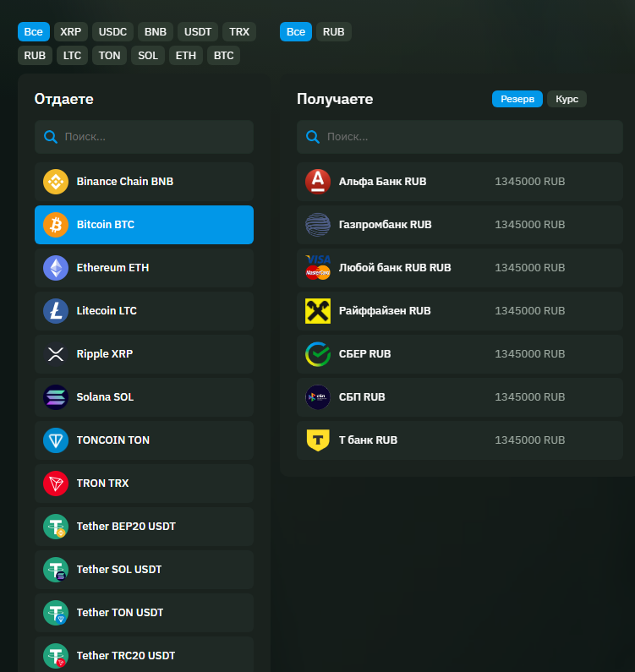Filter give currencies by BTC
Screen dimensions: 635x672
pyautogui.click(x=223, y=55)
